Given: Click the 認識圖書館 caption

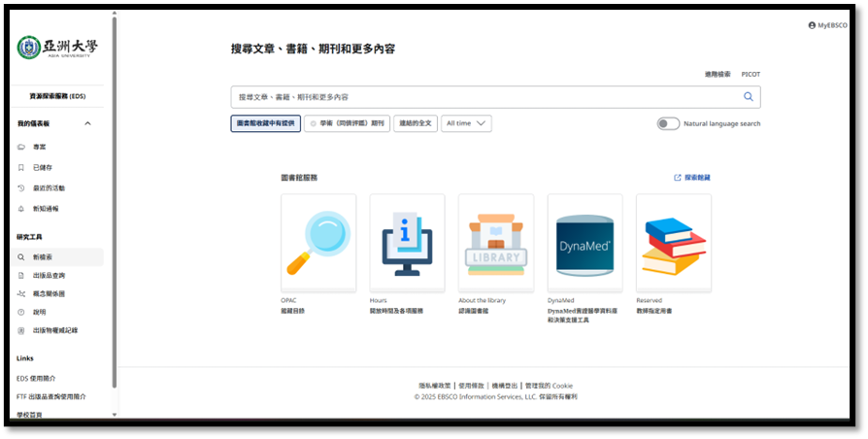Looking at the screenshot, I should click(473, 311).
